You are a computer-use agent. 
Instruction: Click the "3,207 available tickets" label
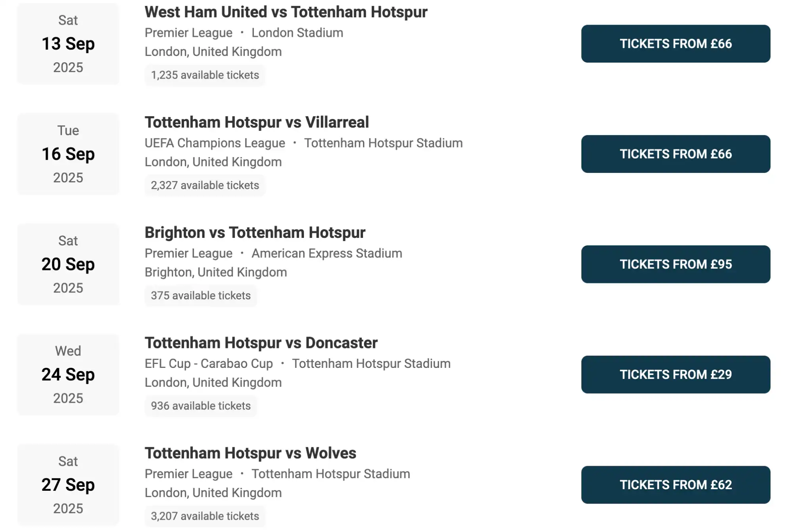click(x=205, y=516)
